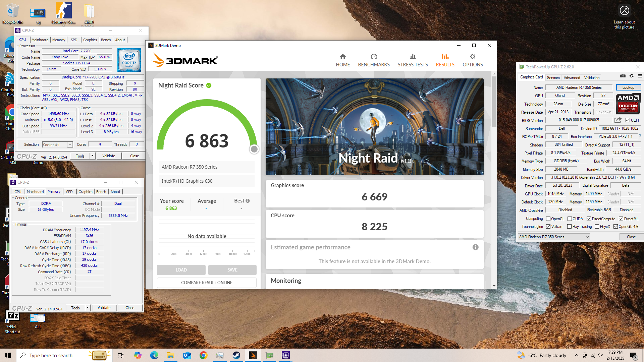Open Steam from the taskbar
The image size is (644, 362).
(x=236, y=355)
